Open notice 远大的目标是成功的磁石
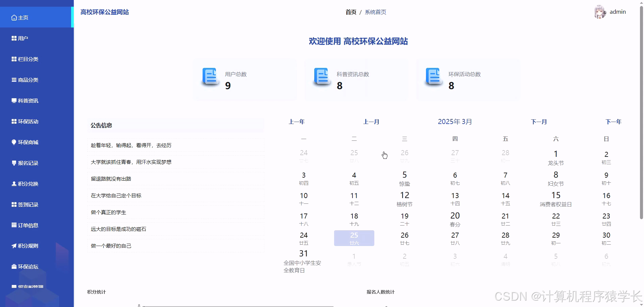This screenshot has width=644, height=307. coord(176,229)
